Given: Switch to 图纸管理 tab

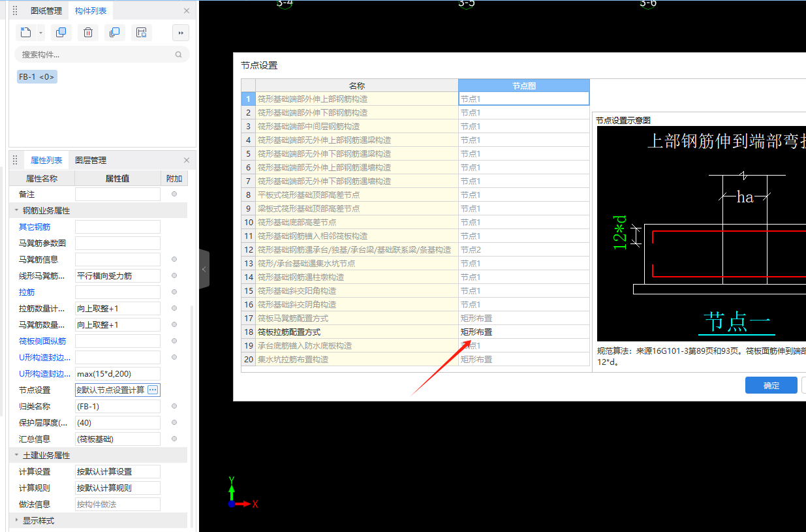Looking at the screenshot, I should pyautogui.click(x=46, y=10).
